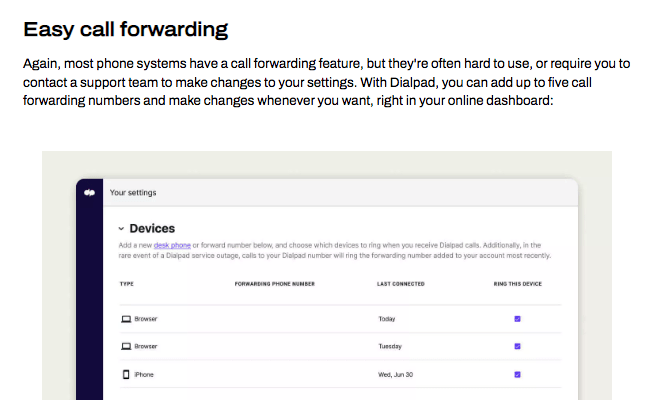657x400 pixels.
Task: Click the 'Devices' section heading
Action: 152,228
